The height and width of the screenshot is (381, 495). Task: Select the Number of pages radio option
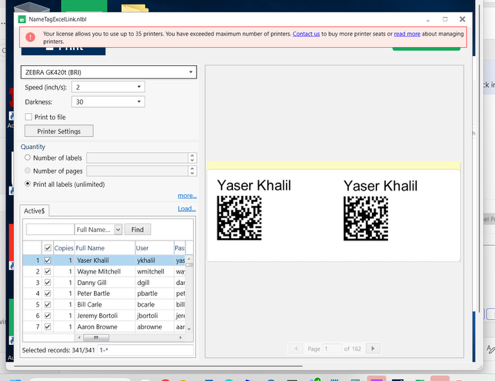click(28, 171)
